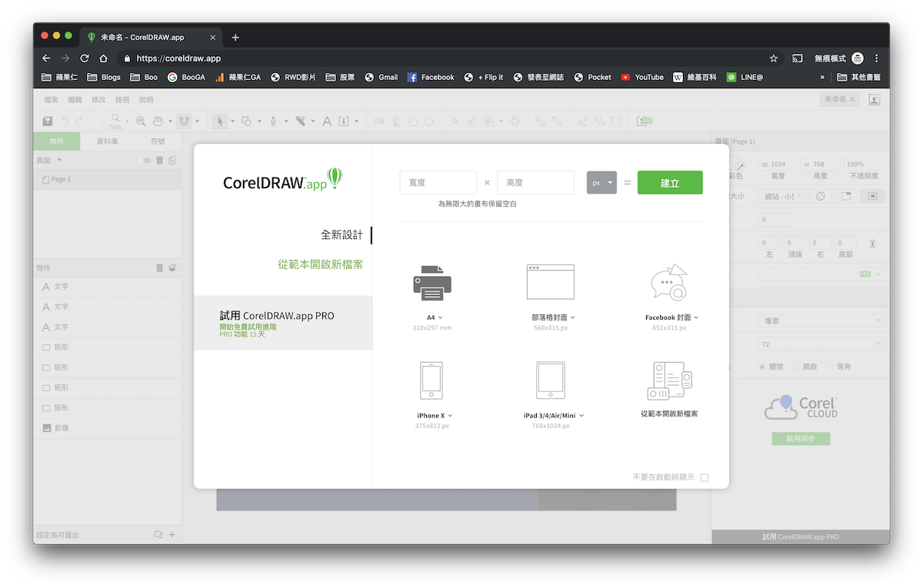The image size is (923, 588).
Task: Toggle the magnet Snap tool
Action: tap(184, 121)
